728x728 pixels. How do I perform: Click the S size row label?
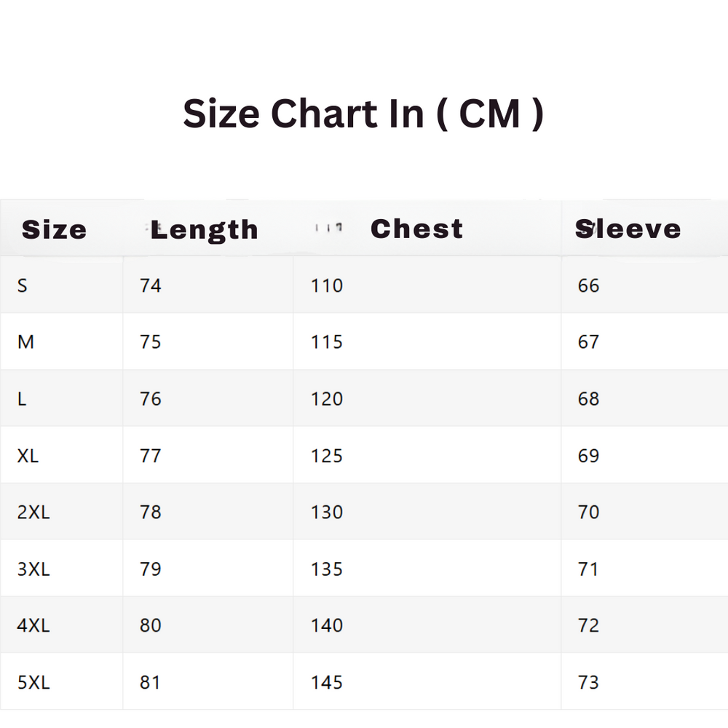[x=23, y=285]
